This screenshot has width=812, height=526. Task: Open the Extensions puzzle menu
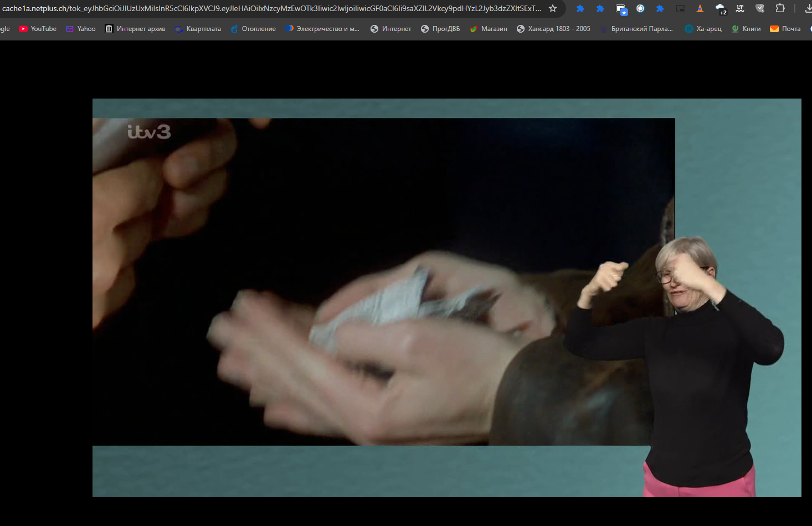point(780,8)
